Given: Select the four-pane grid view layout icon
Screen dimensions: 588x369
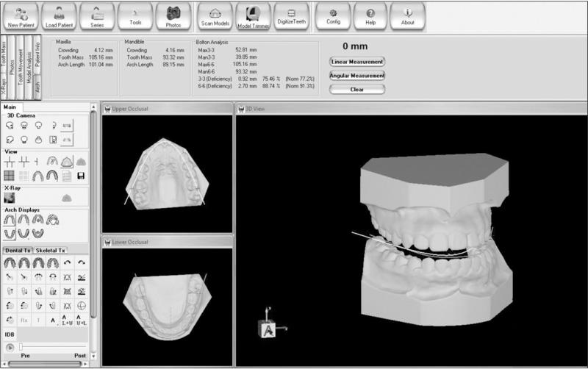Looking at the screenshot, I should [x=9, y=176].
